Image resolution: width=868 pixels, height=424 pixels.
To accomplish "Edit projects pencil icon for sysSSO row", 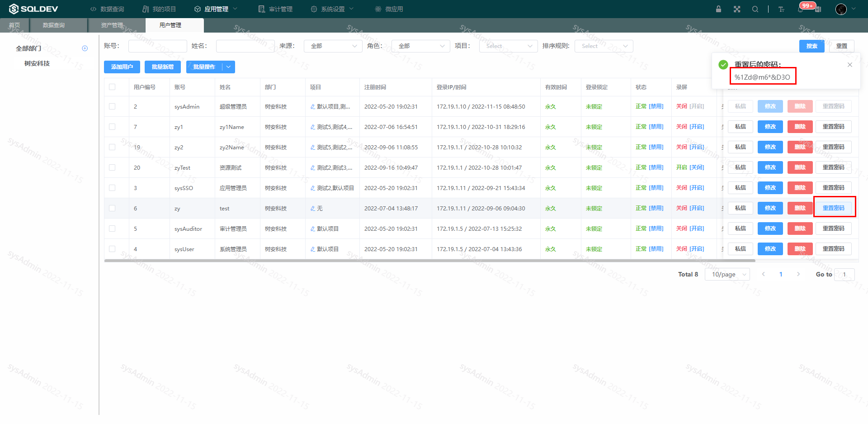I will (x=313, y=188).
